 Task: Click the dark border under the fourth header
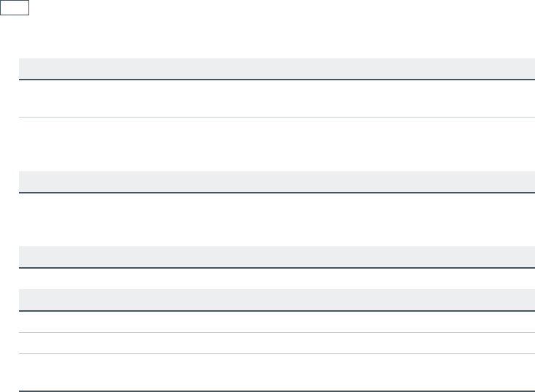[x=277, y=311]
